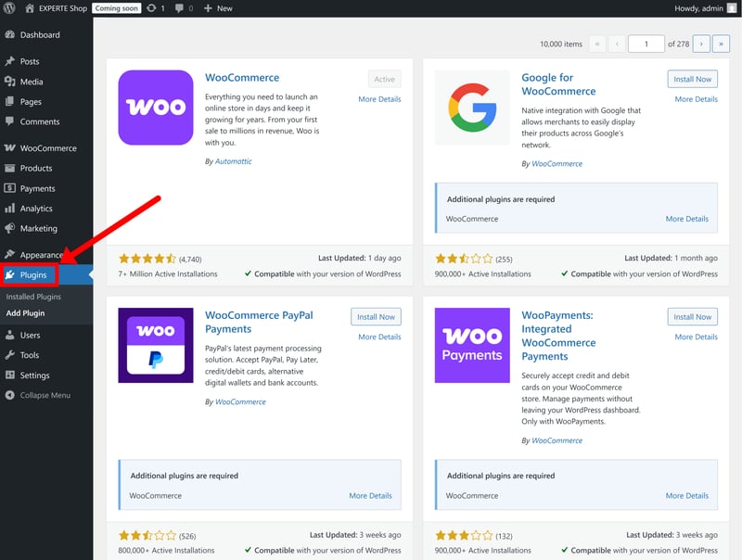Open More Details for WooPayments plugin

697,337
